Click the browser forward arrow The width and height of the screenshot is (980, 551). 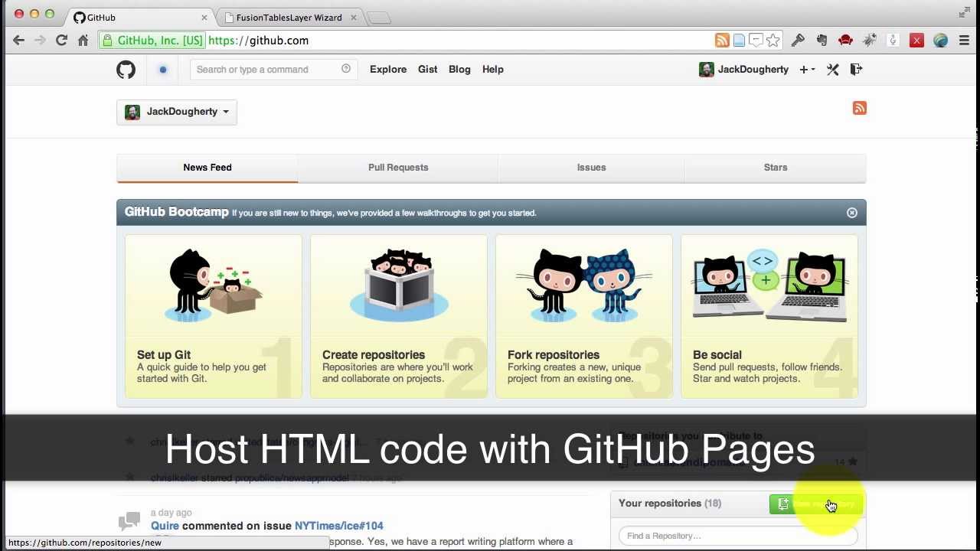(x=40, y=41)
